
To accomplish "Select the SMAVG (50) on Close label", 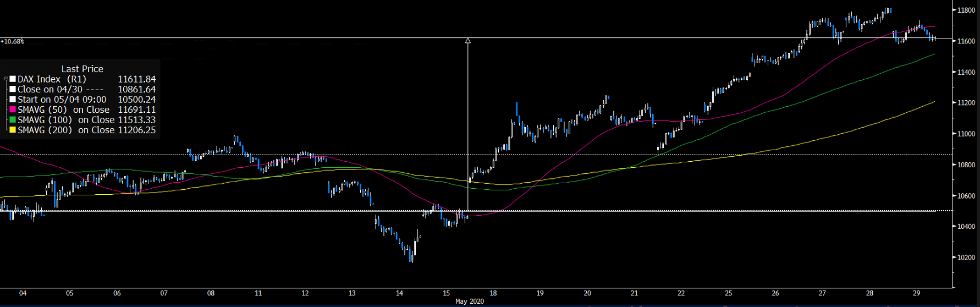I will click(63, 110).
